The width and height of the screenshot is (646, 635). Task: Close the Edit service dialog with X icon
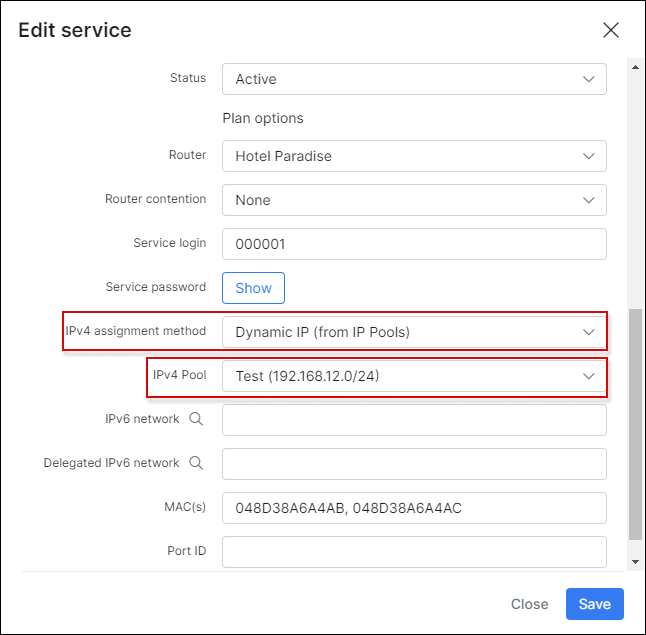coord(611,30)
